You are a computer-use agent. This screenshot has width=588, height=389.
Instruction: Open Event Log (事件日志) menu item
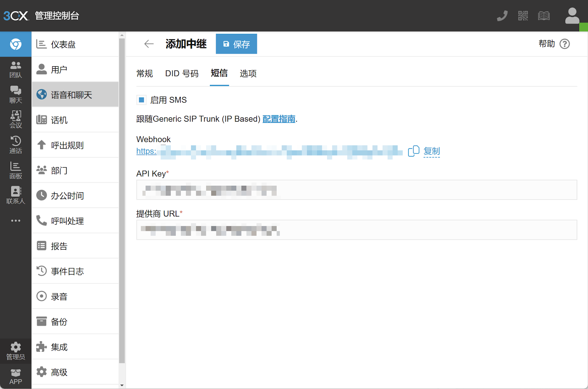75,271
